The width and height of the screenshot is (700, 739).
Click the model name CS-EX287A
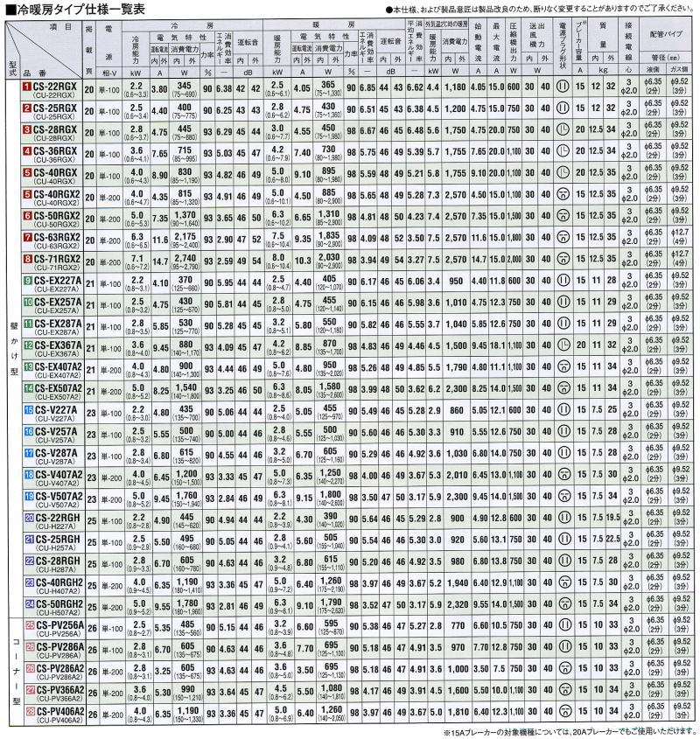tap(58, 324)
